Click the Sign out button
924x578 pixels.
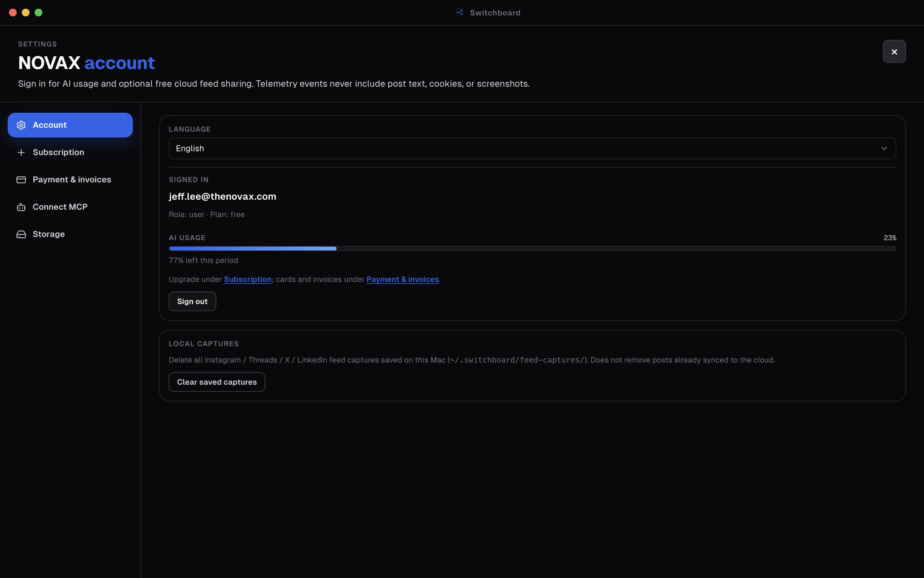coord(193,301)
